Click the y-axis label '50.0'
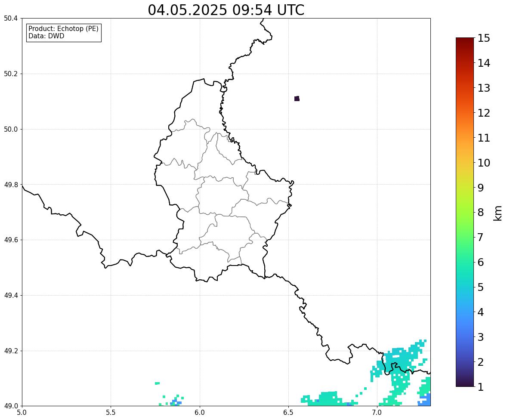Viewport: 507px width, 420px height. point(11,130)
